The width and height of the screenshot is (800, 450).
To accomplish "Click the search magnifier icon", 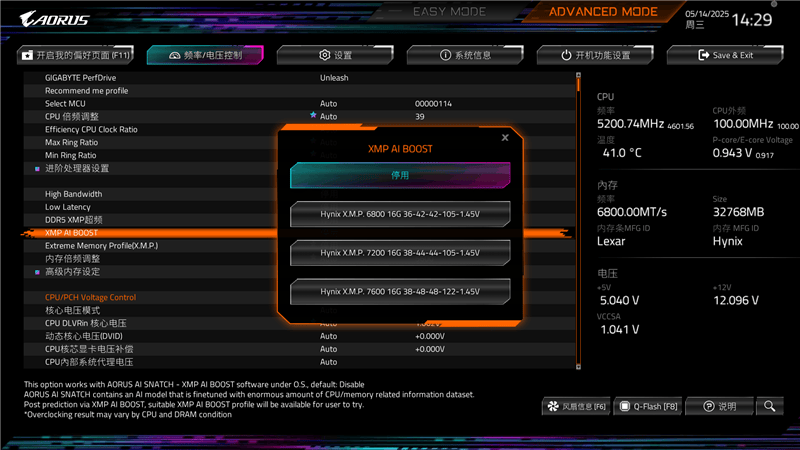I will 769,406.
